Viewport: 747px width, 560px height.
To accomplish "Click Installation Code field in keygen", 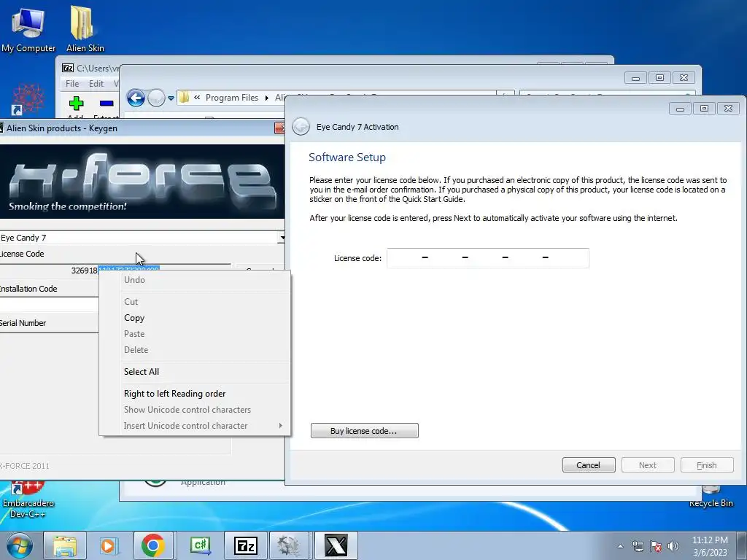I will pyautogui.click(x=49, y=305).
